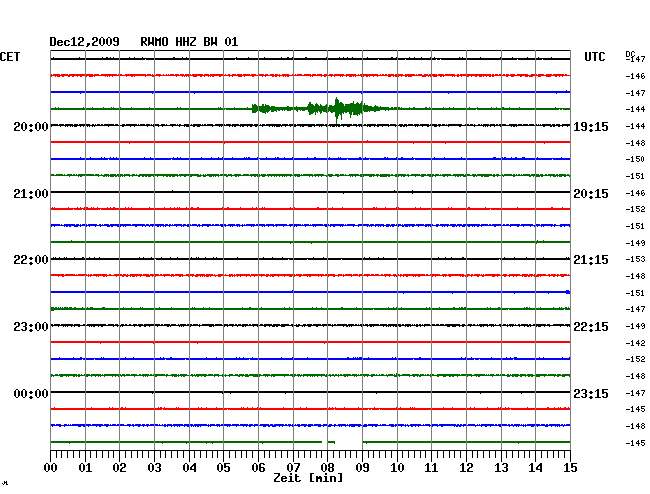Screen dimensions: 650x494
Task: Click minute tick label 07
Action: click(293, 468)
